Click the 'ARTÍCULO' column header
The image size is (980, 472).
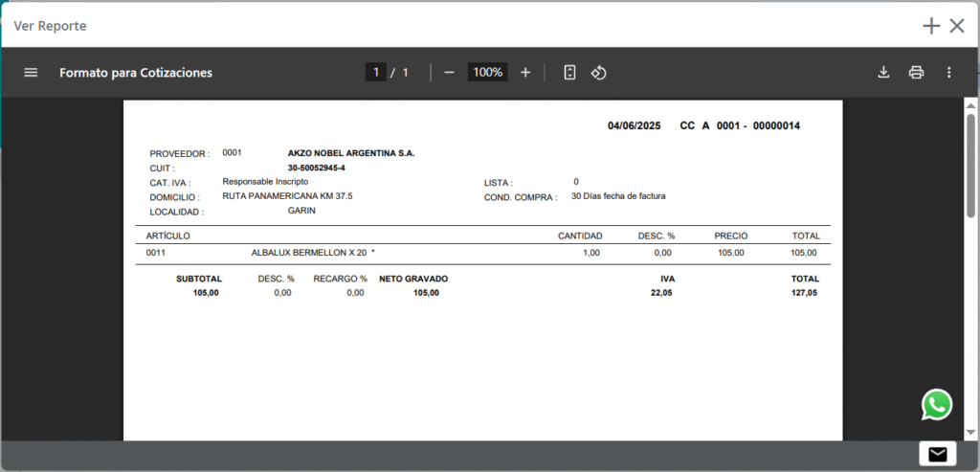pos(168,236)
